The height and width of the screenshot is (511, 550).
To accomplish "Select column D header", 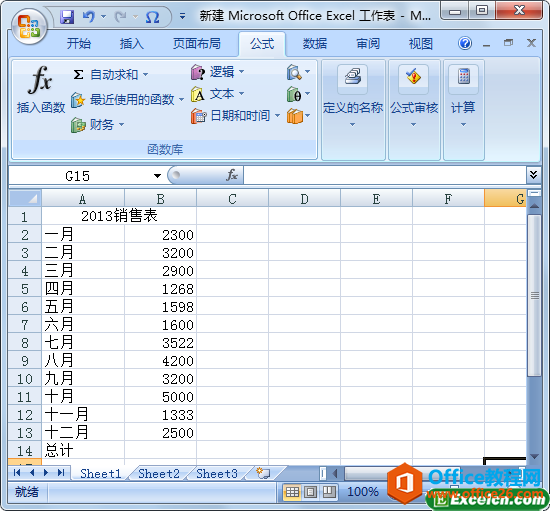I will coord(304,199).
